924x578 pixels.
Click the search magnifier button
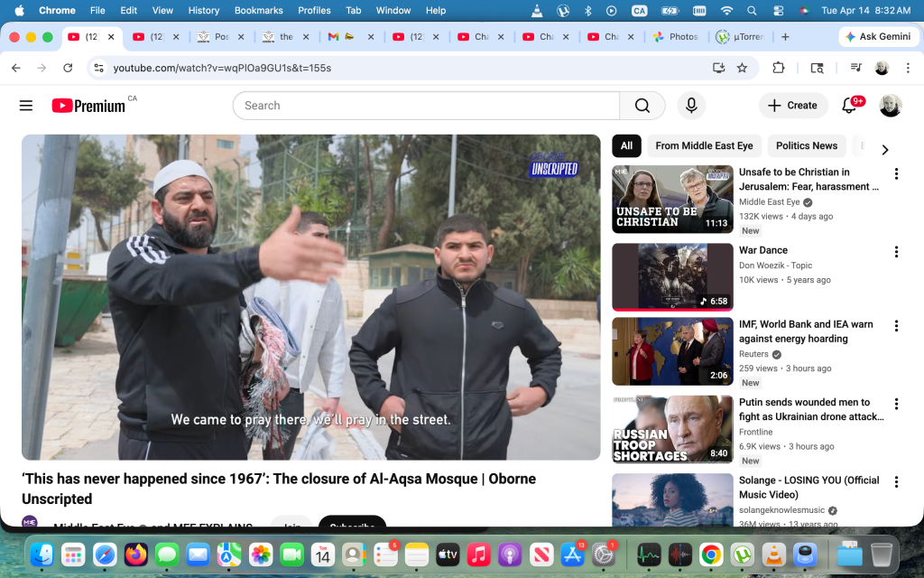(642, 106)
